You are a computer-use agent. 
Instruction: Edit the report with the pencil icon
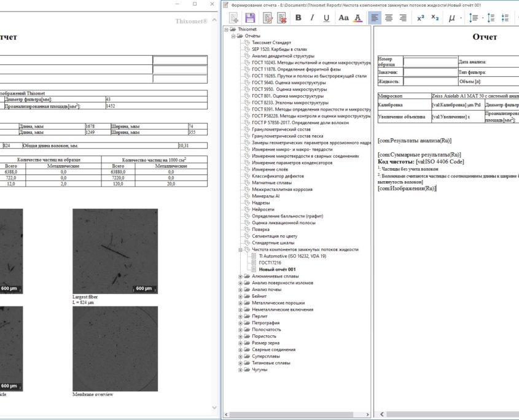267,18
